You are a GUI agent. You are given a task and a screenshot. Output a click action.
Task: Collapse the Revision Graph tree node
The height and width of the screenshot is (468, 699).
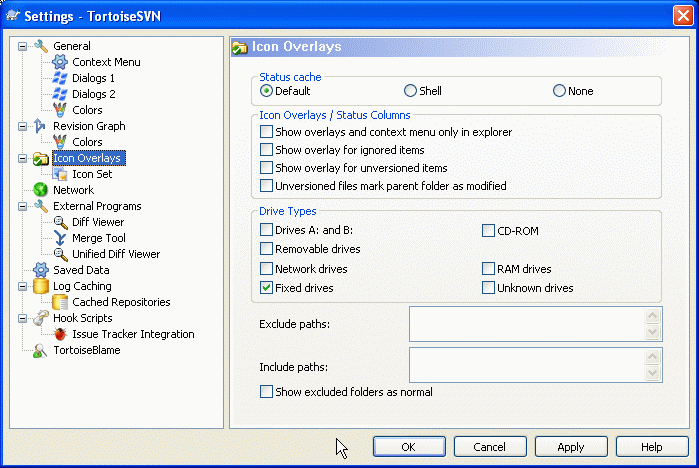tap(22, 127)
